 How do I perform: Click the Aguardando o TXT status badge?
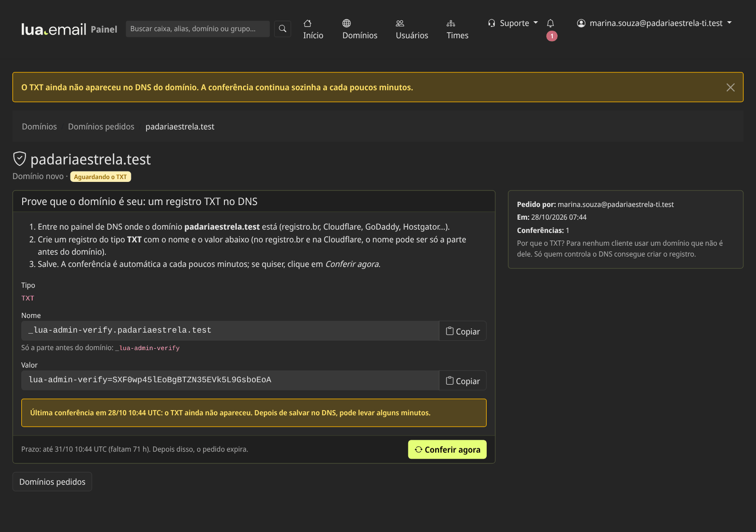coord(101,177)
